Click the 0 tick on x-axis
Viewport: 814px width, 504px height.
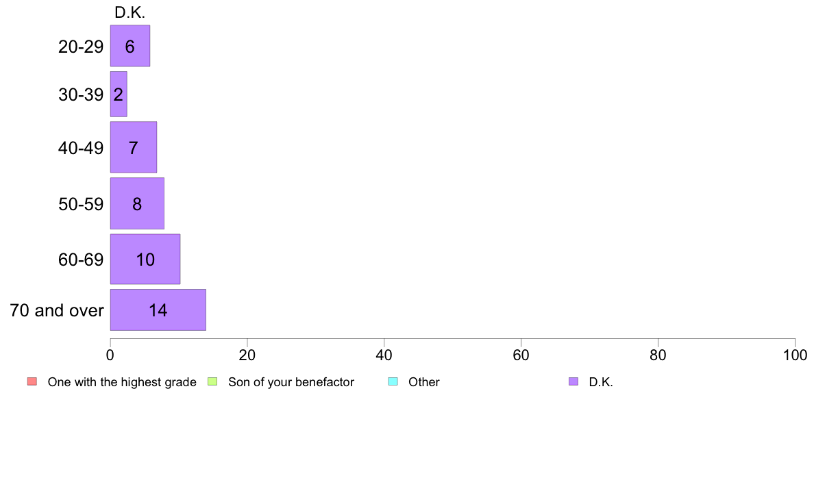tap(110, 355)
